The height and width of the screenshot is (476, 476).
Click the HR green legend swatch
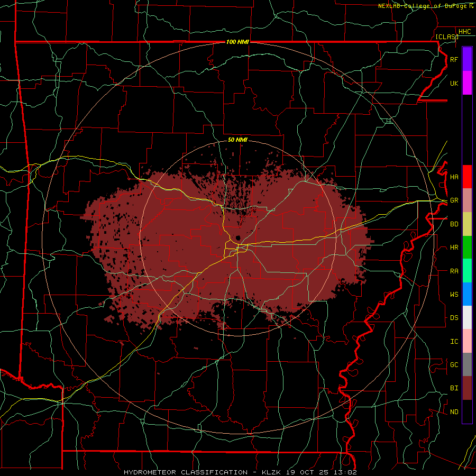(x=467, y=248)
